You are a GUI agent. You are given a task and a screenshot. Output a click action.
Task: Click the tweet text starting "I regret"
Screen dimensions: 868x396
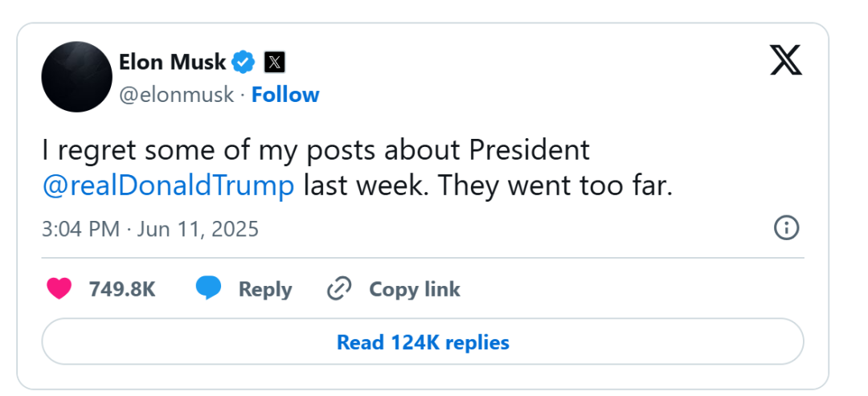(315, 149)
